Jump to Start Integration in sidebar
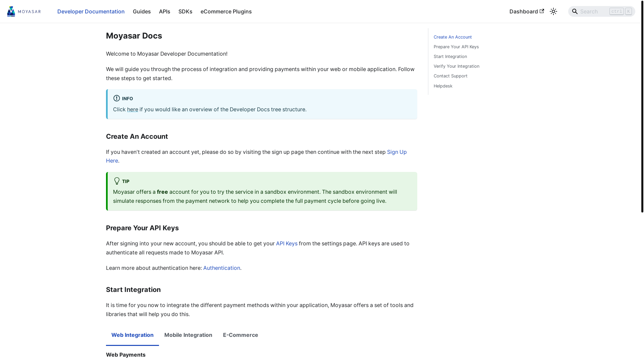The width and height of the screenshot is (644, 362). pyautogui.click(x=450, y=56)
